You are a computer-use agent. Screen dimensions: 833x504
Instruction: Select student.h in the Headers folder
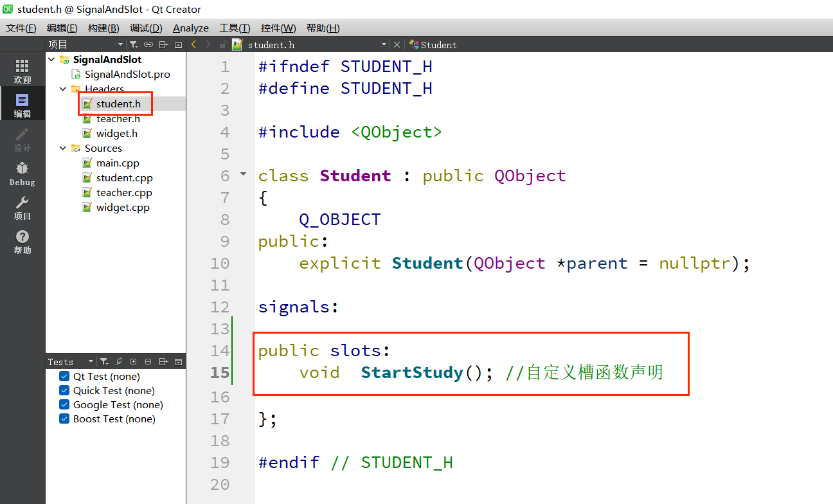pos(118,104)
